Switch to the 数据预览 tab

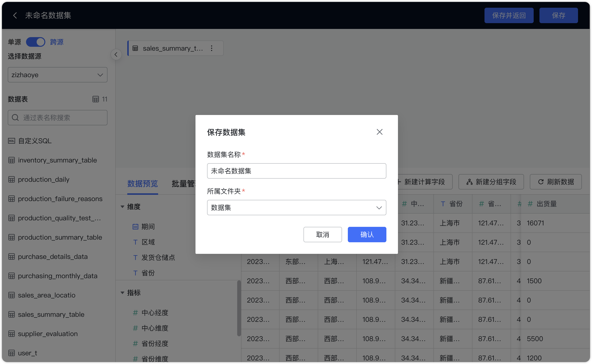coord(142,184)
